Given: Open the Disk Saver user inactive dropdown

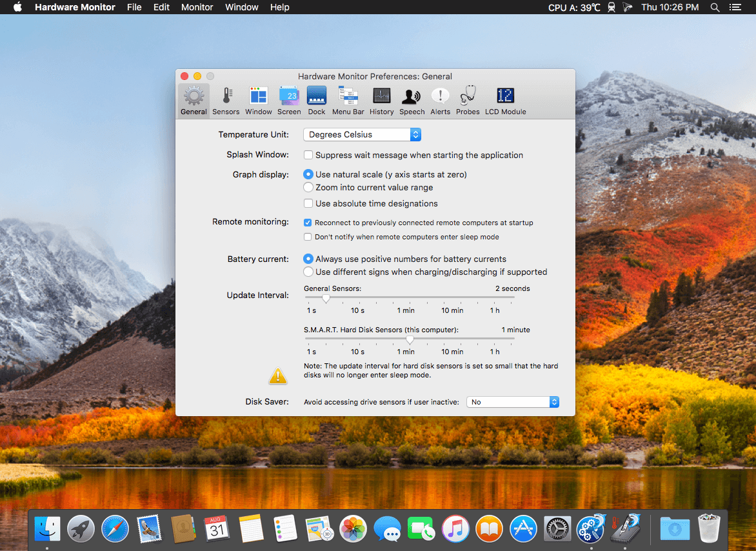Looking at the screenshot, I should [513, 402].
